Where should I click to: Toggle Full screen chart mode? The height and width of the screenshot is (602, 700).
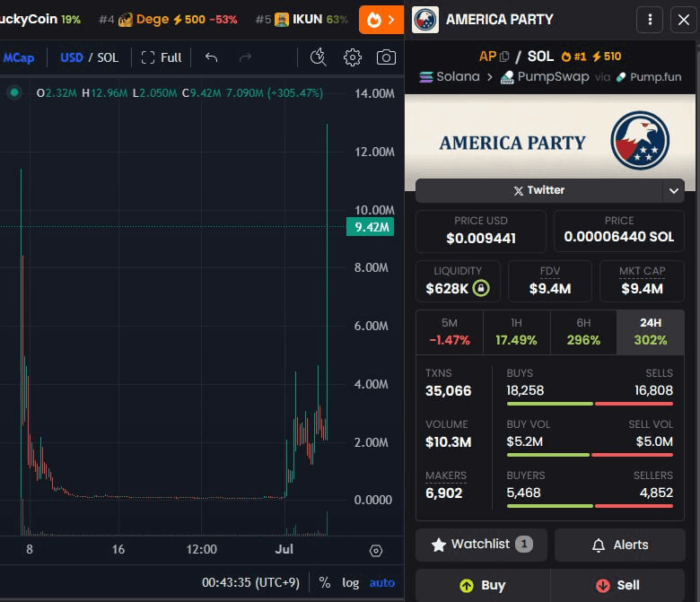pos(162,57)
